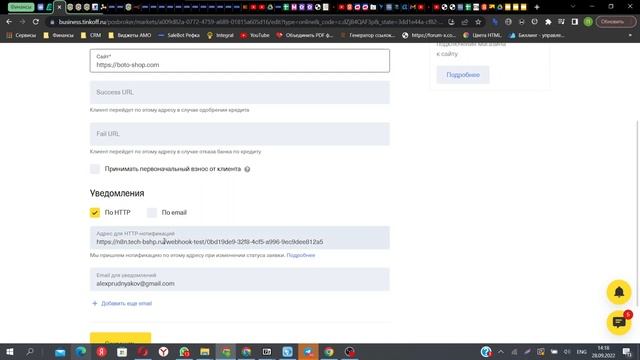Open the system volume control

567,352
